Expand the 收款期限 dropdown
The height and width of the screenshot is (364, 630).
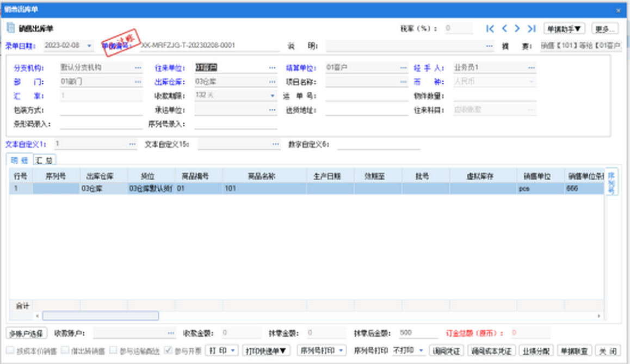tap(273, 96)
